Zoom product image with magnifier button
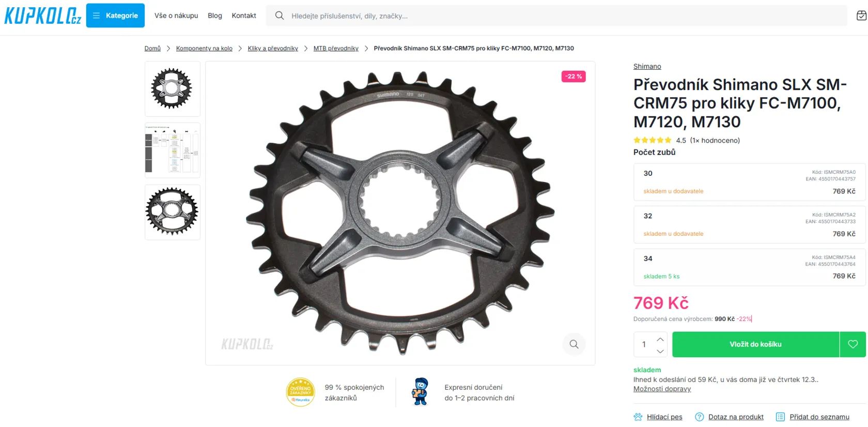868x427 pixels. (x=574, y=344)
